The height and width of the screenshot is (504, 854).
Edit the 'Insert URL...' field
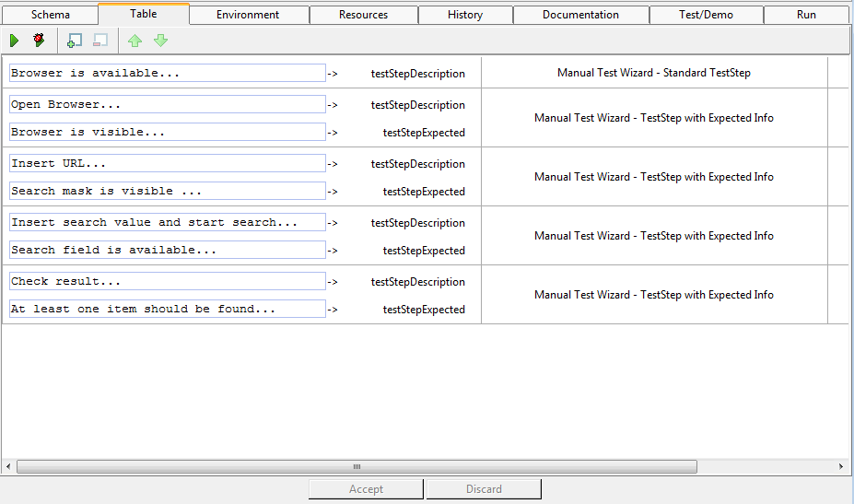167,163
